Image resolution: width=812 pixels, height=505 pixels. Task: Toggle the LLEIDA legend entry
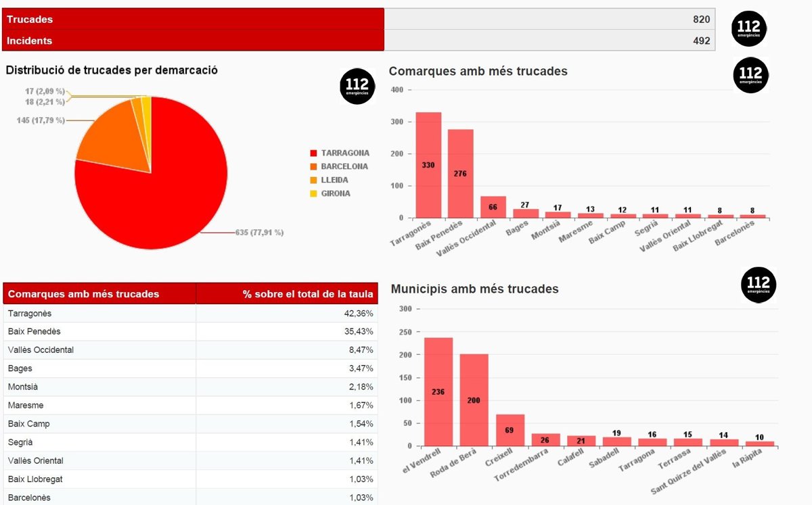point(331,180)
